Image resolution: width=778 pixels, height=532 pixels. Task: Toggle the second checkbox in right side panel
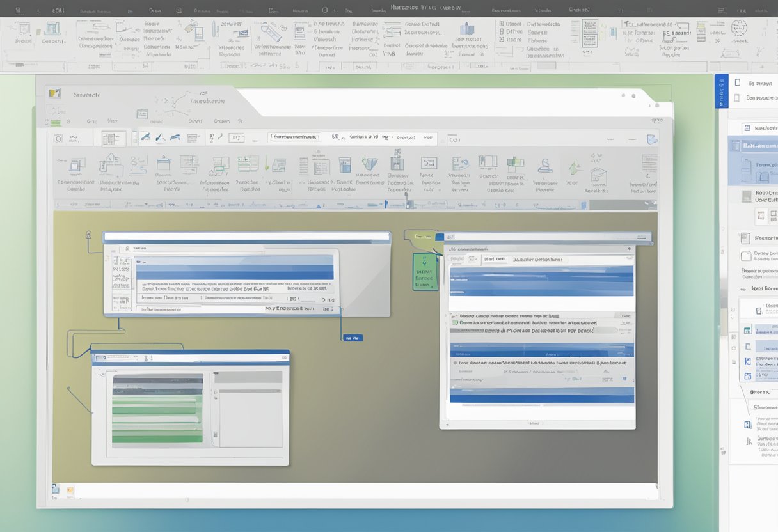(x=738, y=98)
